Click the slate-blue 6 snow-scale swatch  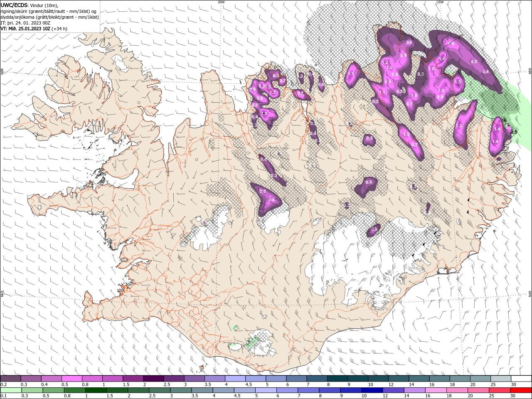tap(296, 379)
